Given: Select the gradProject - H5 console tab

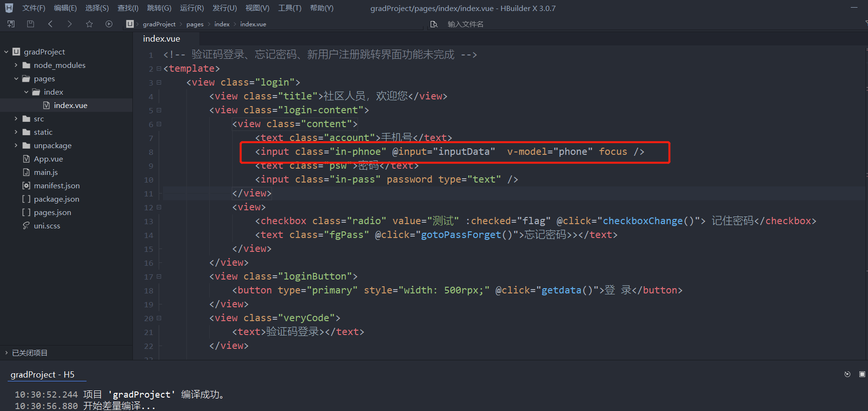Looking at the screenshot, I should 43,375.
